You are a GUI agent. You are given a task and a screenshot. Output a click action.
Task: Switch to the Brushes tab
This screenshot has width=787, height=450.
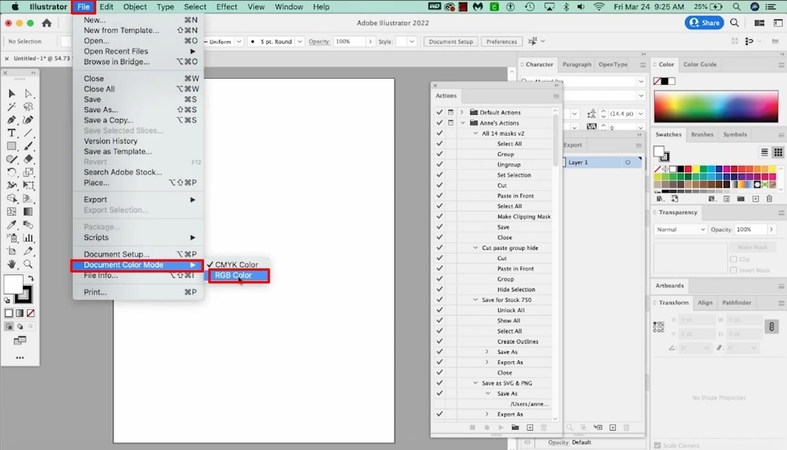point(702,134)
